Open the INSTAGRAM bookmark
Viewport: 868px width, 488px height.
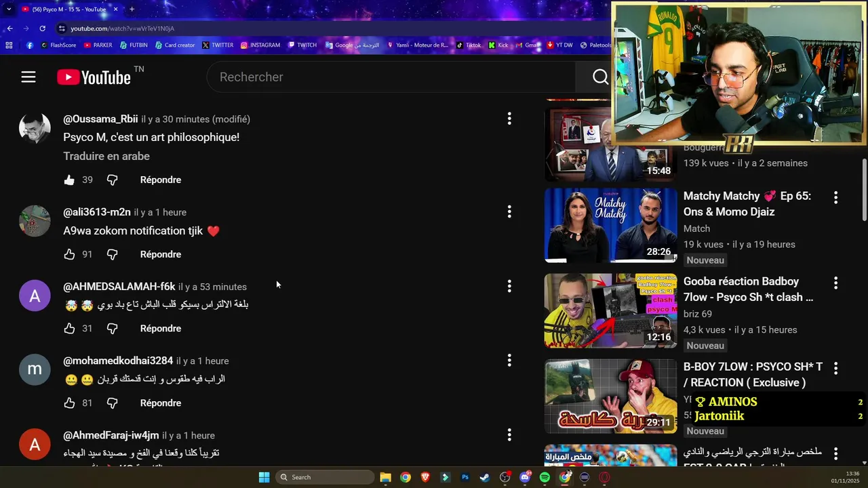point(260,45)
